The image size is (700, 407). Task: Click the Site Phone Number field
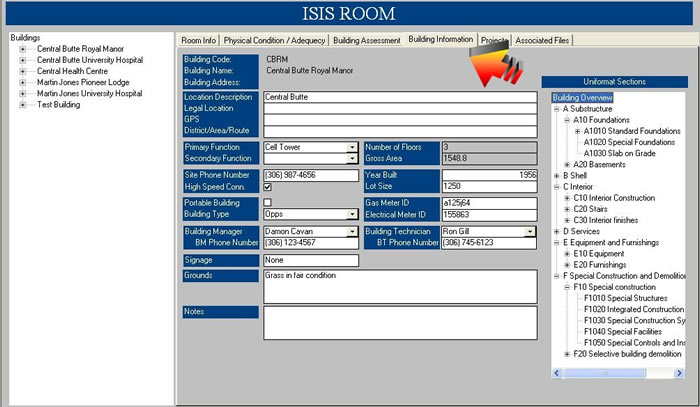coord(311,175)
